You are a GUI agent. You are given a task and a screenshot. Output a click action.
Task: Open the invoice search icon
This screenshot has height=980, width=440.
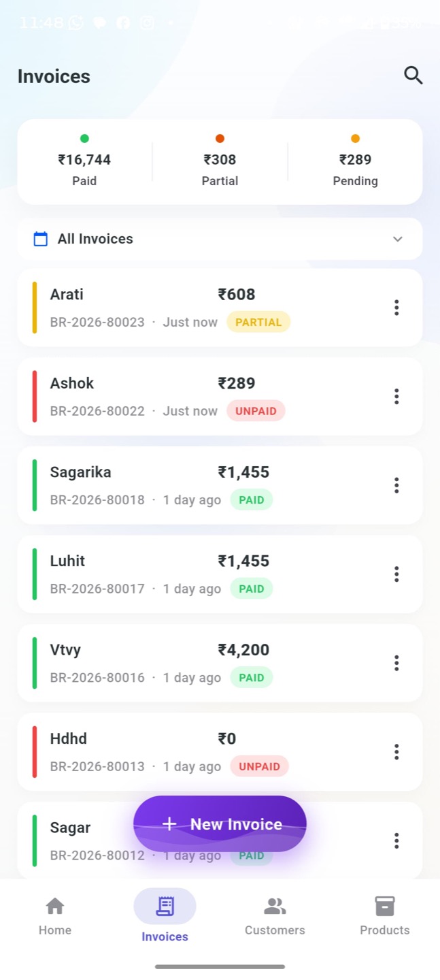tap(413, 76)
